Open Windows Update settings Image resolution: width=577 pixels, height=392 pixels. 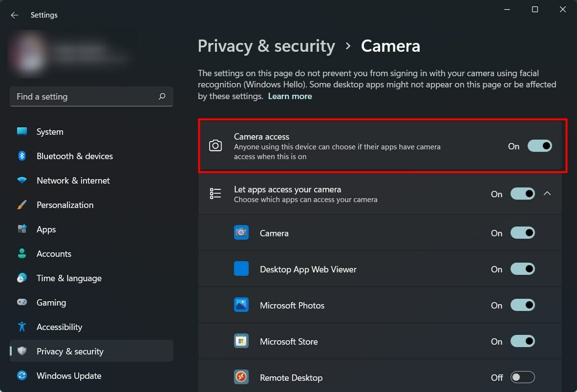[x=68, y=375]
